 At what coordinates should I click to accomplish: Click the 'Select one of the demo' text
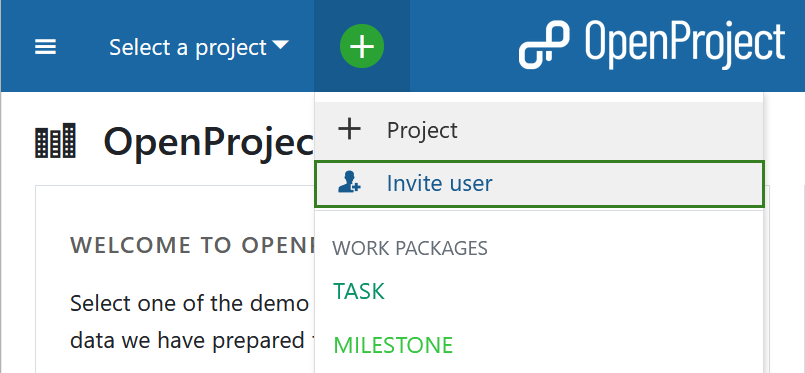(189, 304)
